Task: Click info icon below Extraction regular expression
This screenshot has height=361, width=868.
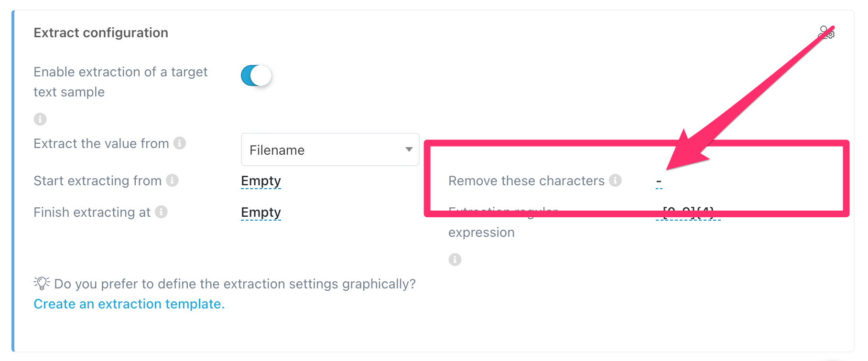Action: pyautogui.click(x=455, y=259)
